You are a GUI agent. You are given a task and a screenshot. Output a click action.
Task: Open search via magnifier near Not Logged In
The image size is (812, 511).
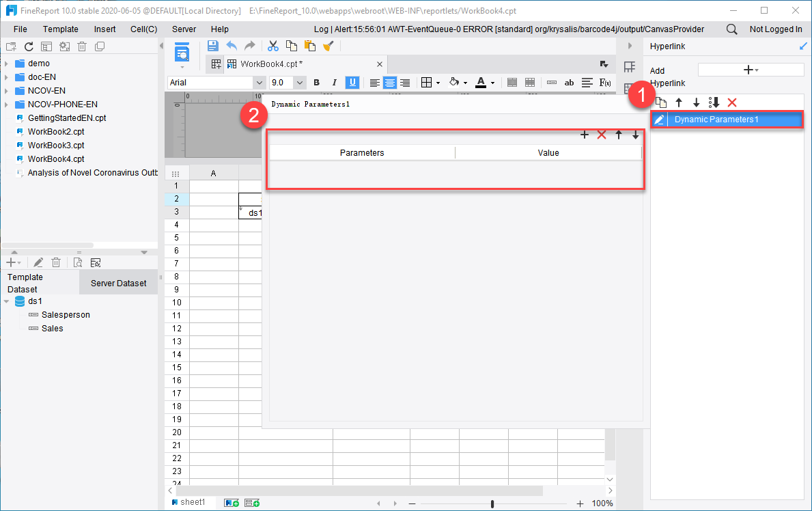731,29
